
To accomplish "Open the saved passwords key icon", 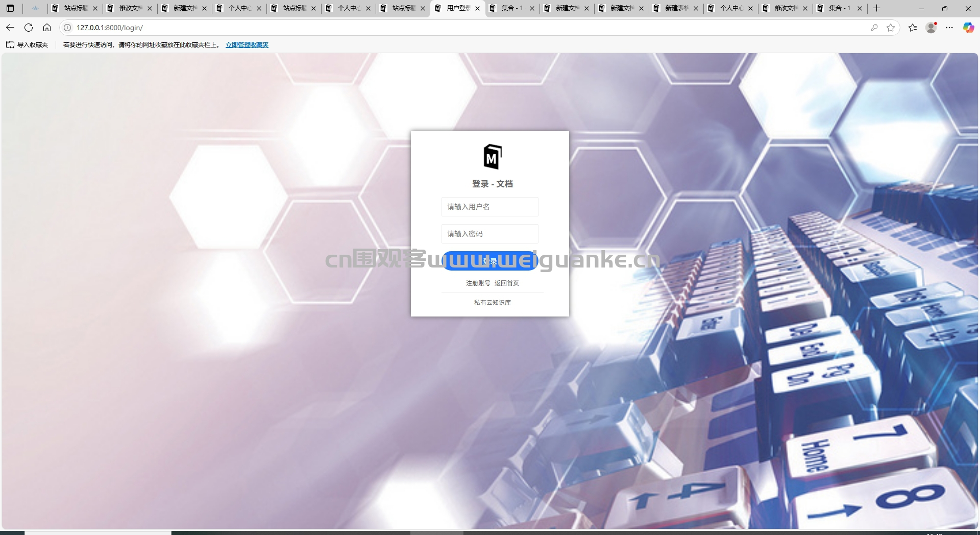I will tap(874, 28).
